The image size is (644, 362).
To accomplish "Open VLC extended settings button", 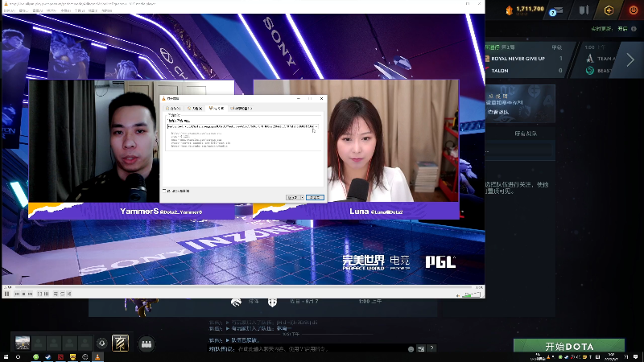I will (47, 294).
